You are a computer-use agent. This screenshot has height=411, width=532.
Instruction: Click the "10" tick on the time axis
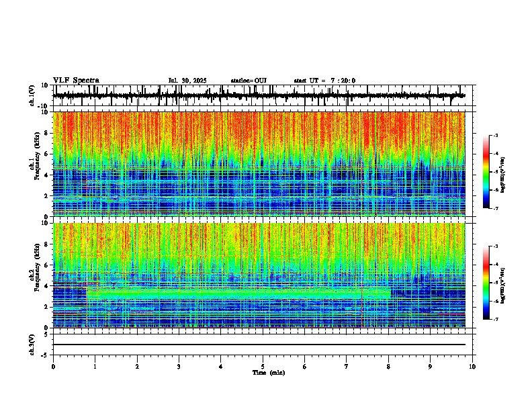tap(472, 367)
